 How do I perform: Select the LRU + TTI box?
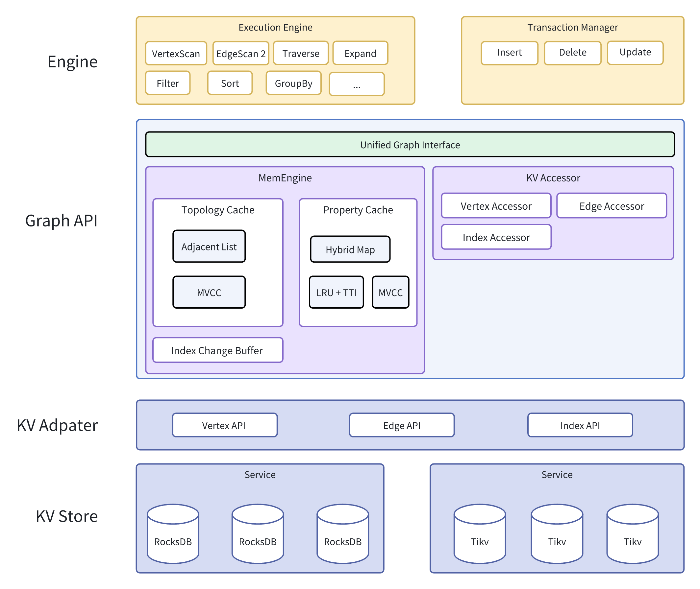pos(336,293)
